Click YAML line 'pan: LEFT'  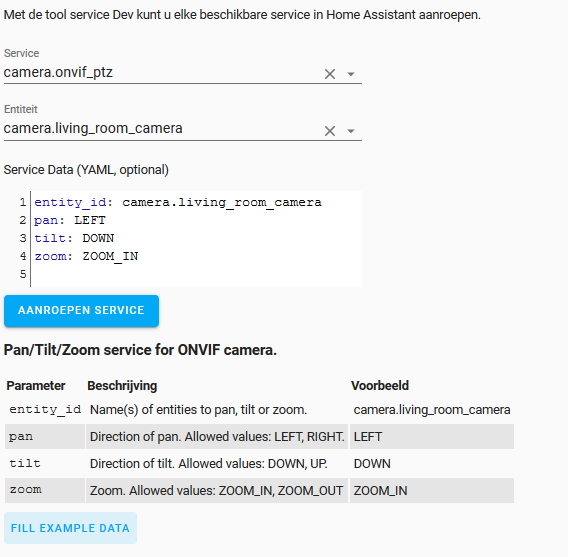(70, 220)
